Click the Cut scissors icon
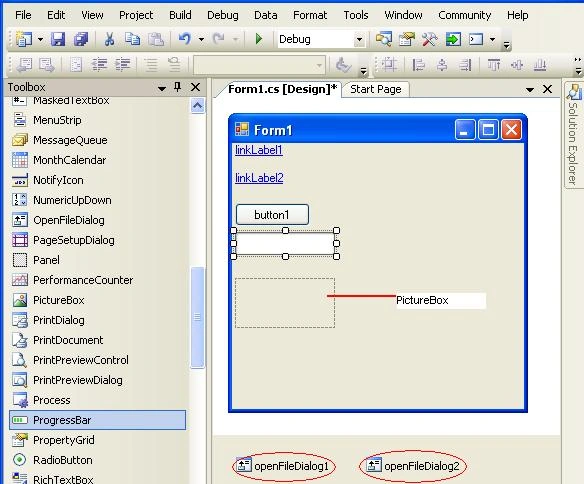The width and height of the screenshot is (584, 484). pyautogui.click(x=109, y=39)
